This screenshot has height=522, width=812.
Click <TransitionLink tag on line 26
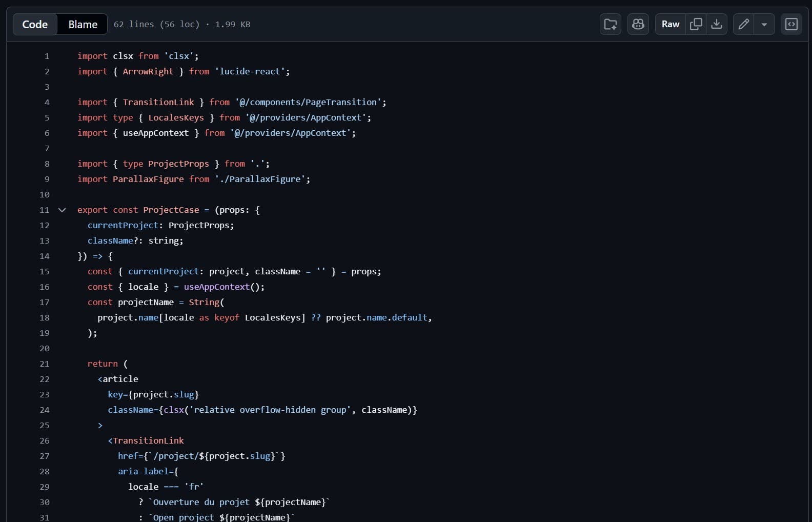click(x=146, y=440)
